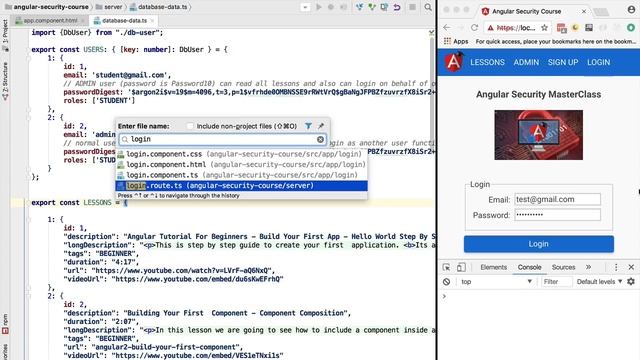Click the file name search field

coord(222,140)
